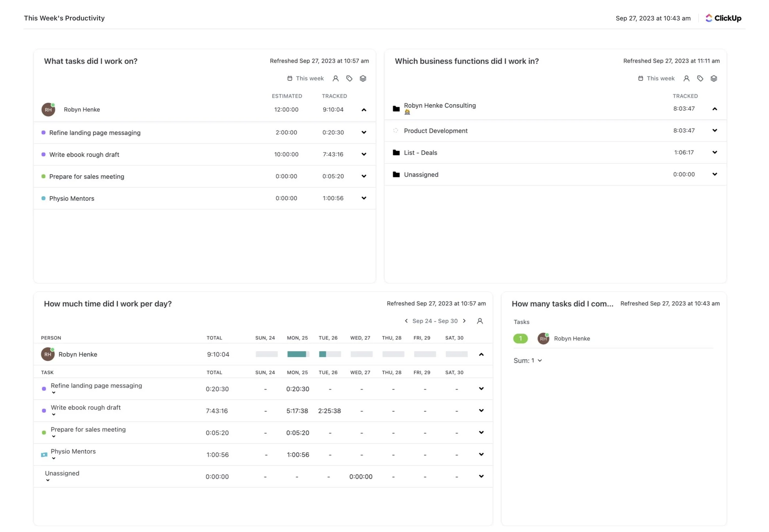Click the green task count badge
The width and height of the screenshot is (769, 532).
pyautogui.click(x=520, y=338)
